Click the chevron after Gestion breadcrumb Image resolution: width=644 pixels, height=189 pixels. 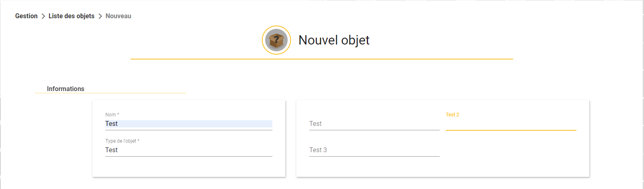pyautogui.click(x=43, y=16)
